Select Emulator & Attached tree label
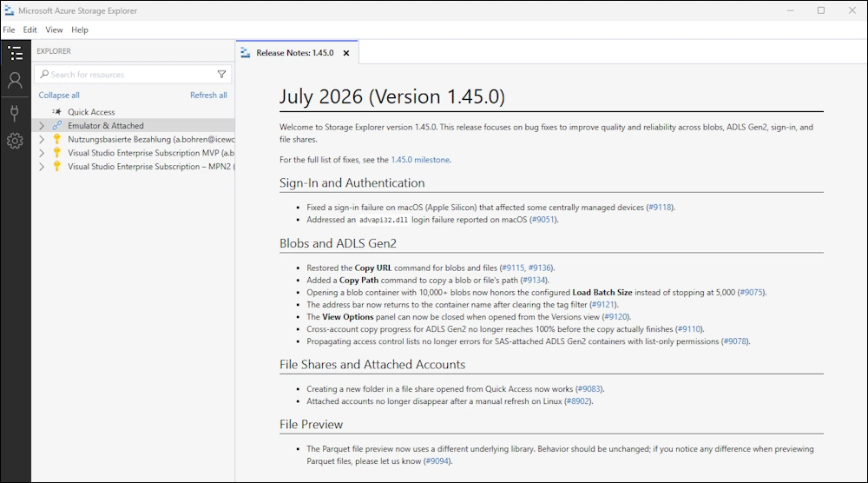The height and width of the screenshot is (483, 868). (106, 126)
